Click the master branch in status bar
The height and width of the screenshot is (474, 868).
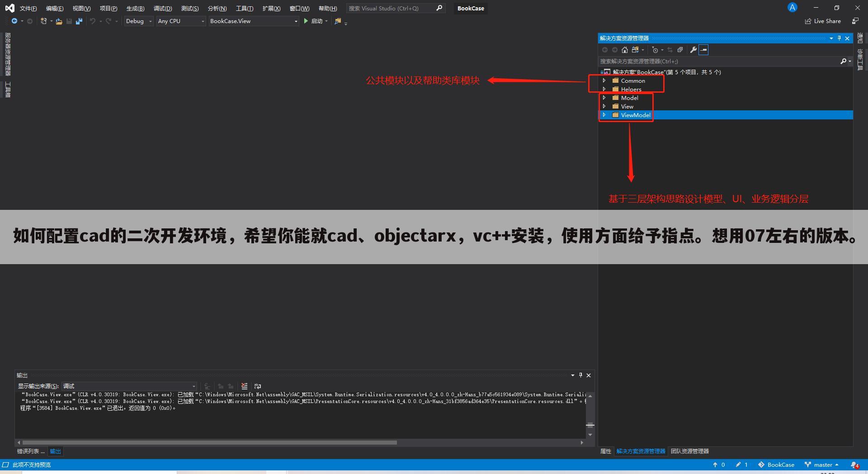point(822,465)
